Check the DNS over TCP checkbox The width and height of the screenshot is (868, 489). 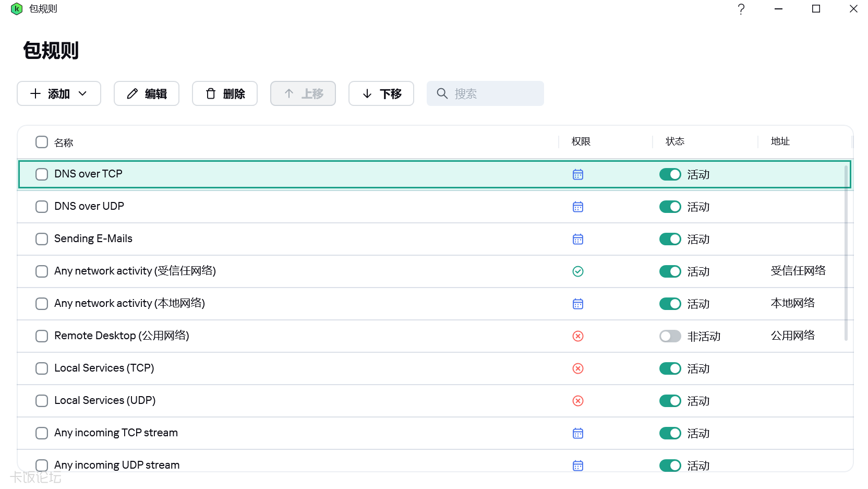tap(42, 174)
